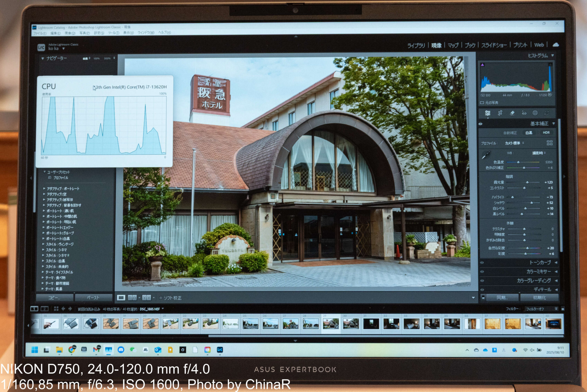
Task: Go forward with the right arrow icon
Action: click(x=70, y=309)
